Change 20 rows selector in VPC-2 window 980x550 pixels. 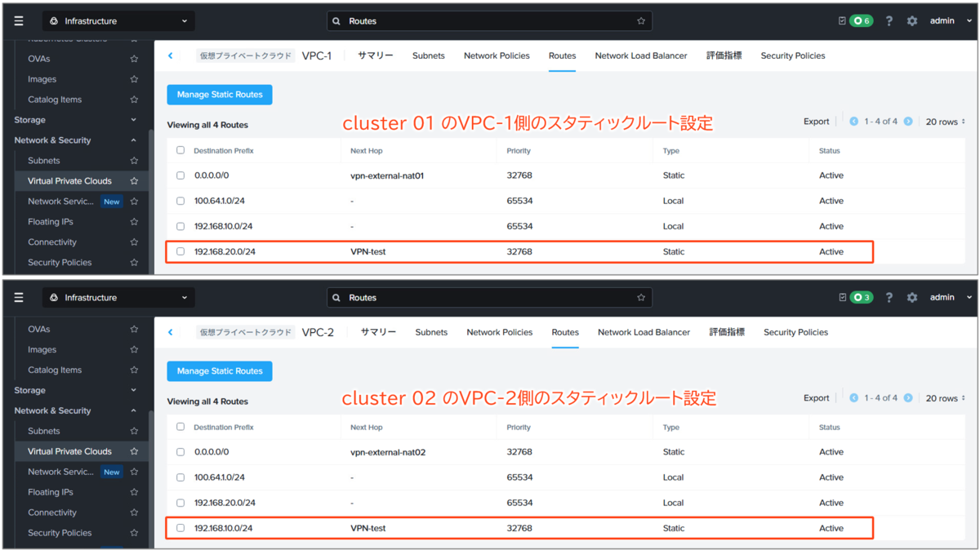[946, 398]
